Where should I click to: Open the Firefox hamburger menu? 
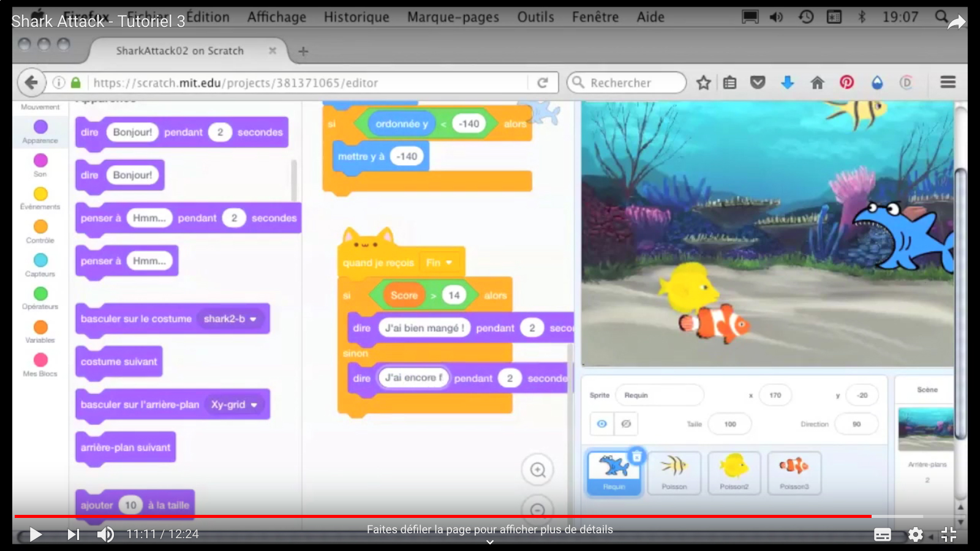pyautogui.click(x=948, y=82)
